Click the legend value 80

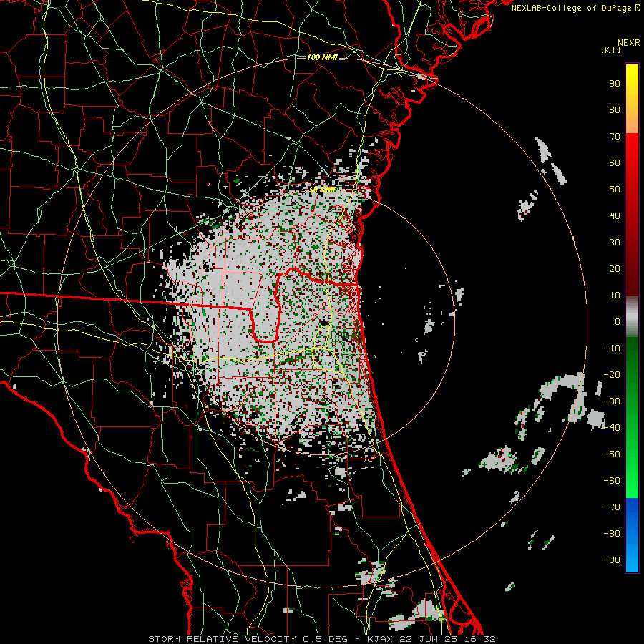coord(615,110)
